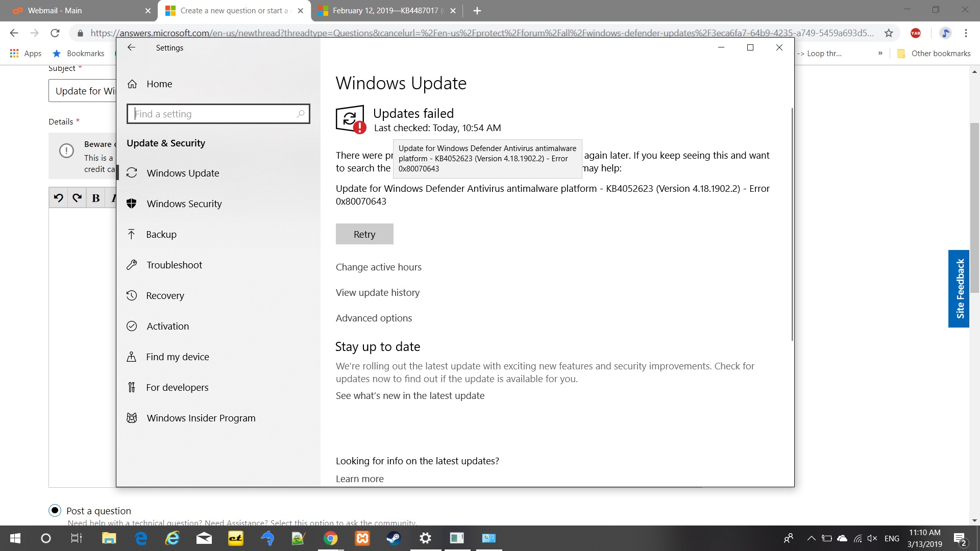
Task: Click the address bar URL
Action: coord(482,33)
